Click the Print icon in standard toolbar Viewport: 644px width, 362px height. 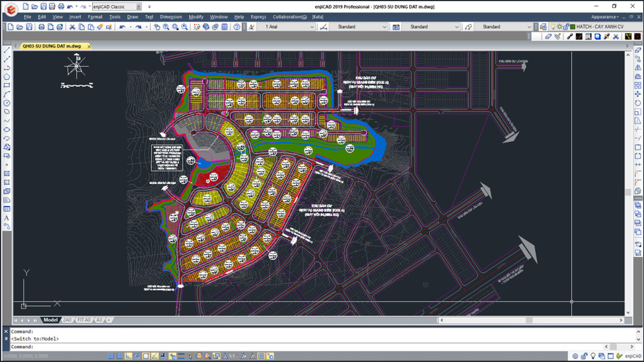click(41, 27)
